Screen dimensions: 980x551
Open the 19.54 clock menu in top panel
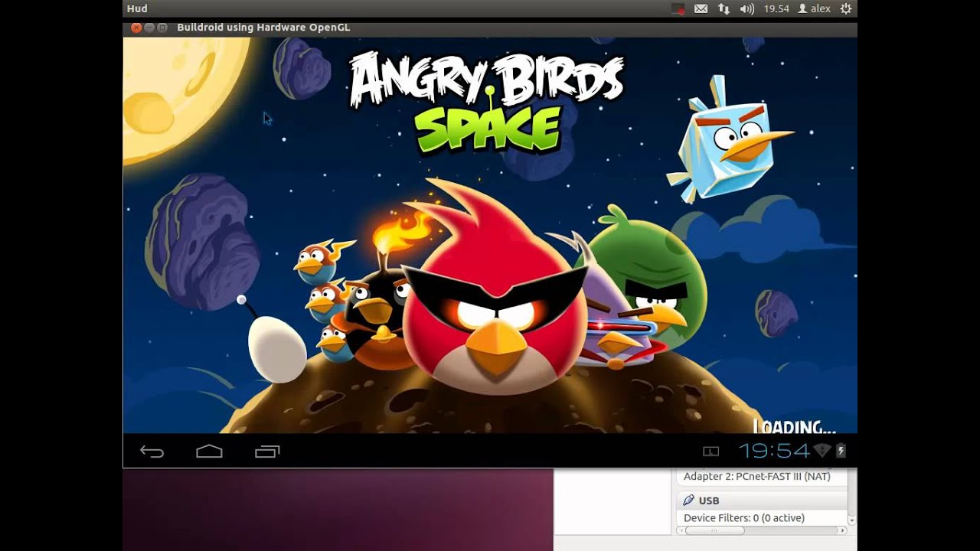(x=776, y=8)
